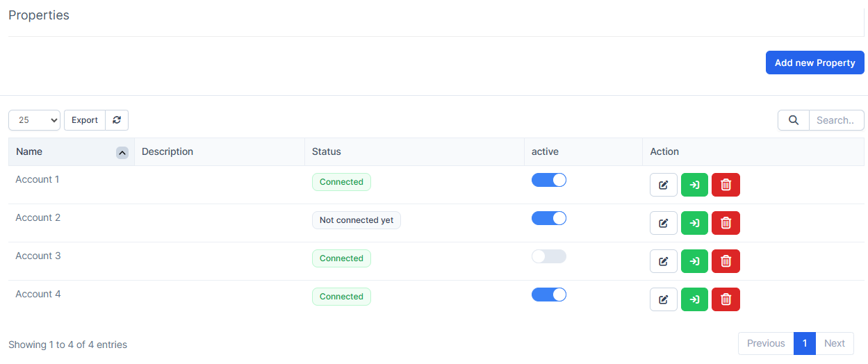Delete Account 3 using the trash icon
The image size is (868, 364).
click(726, 261)
